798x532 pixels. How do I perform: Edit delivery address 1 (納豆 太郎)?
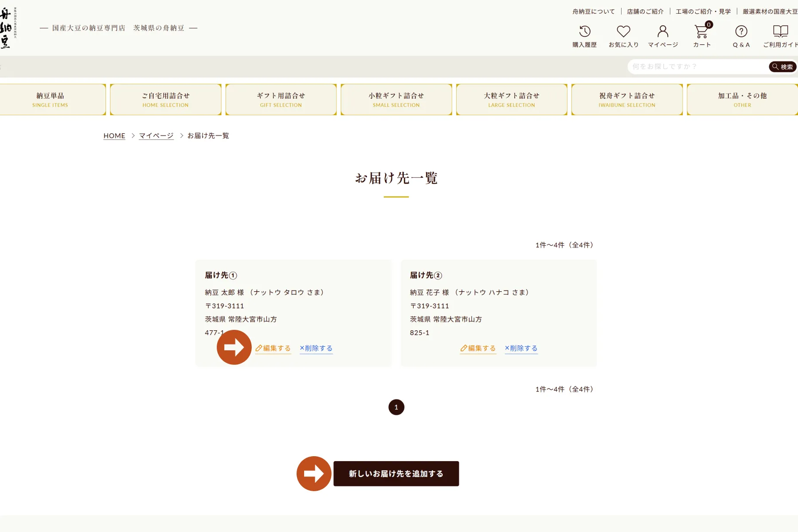(273, 348)
